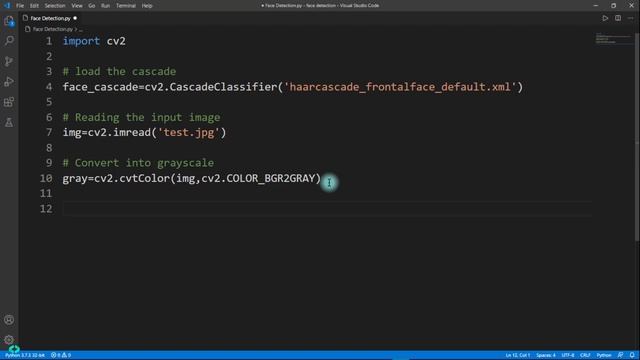Open the Manage gear icon

point(9,340)
